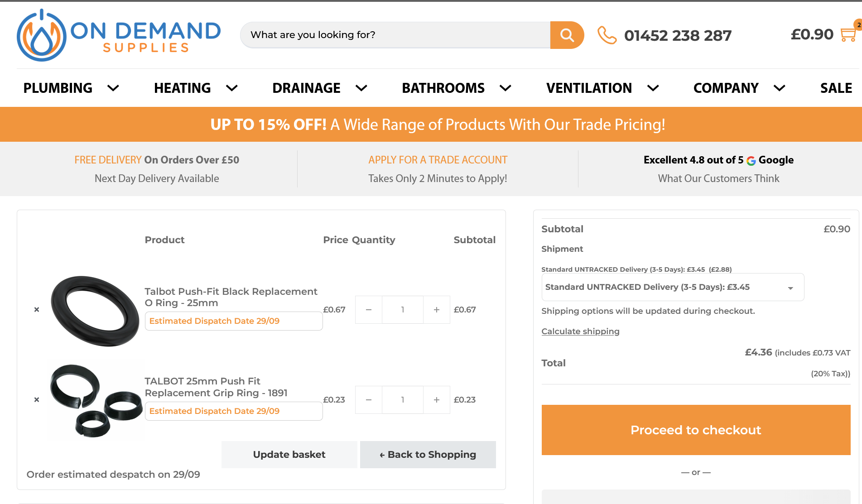Decrease quantity of Grip Ring 1891

click(369, 400)
